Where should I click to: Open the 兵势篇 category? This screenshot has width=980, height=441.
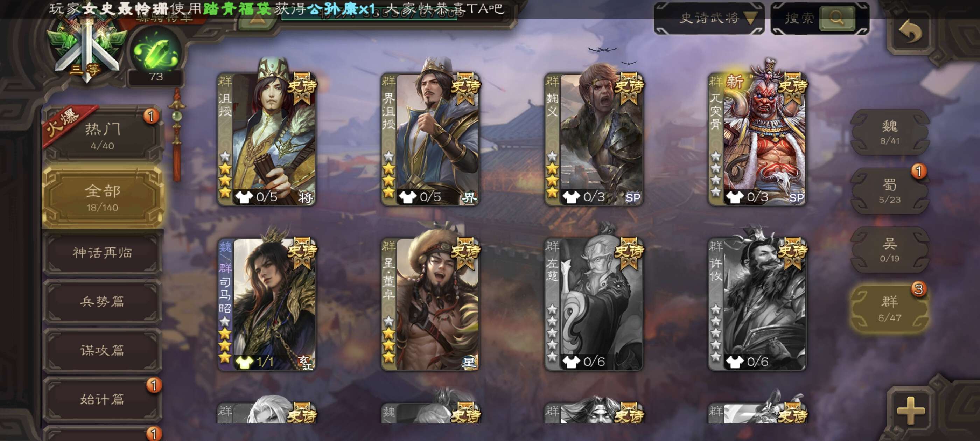102,301
